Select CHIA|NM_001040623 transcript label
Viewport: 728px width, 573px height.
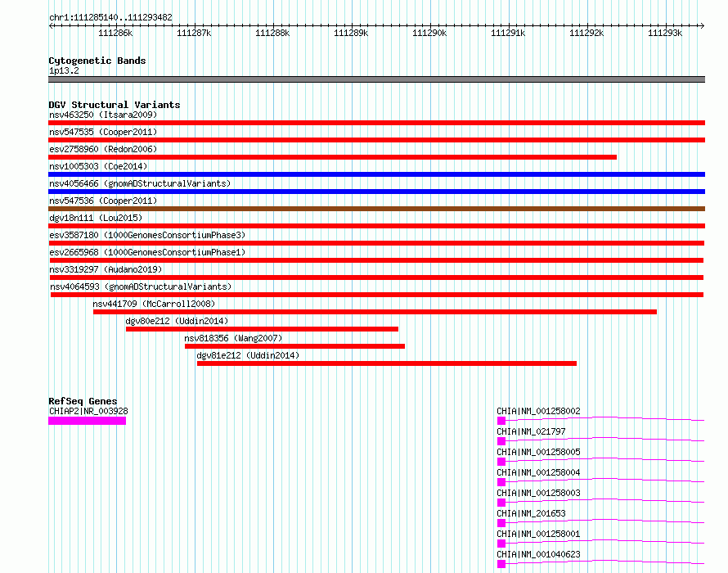click(x=538, y=554)
